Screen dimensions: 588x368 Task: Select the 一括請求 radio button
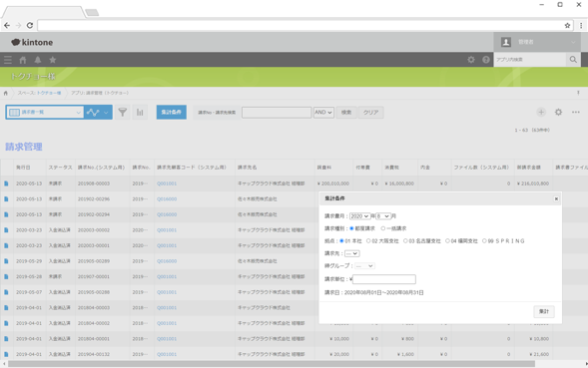click(x=383, y=228)
